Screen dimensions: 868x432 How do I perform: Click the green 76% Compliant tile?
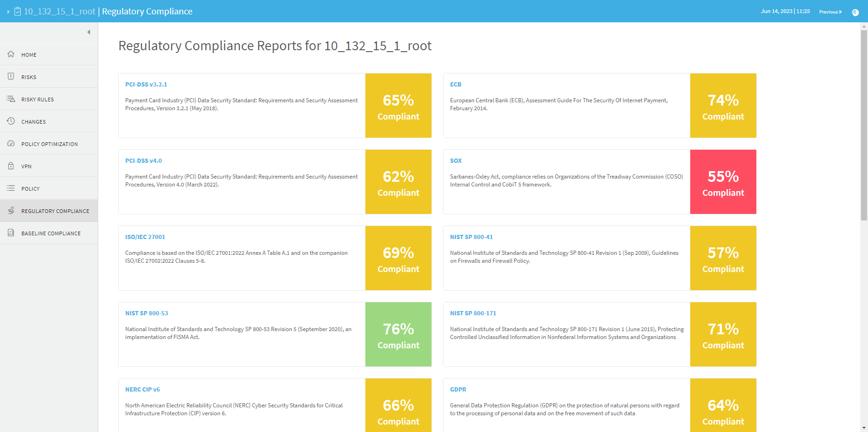(x=398, y=334)
